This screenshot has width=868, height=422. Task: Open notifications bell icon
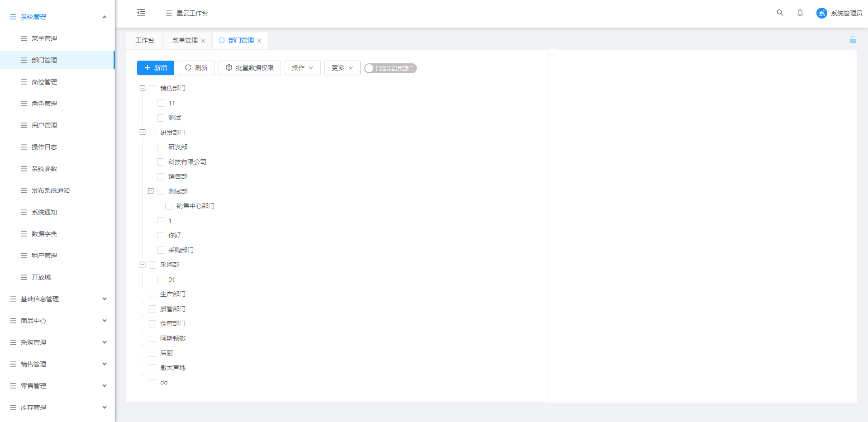click(800, 13)
